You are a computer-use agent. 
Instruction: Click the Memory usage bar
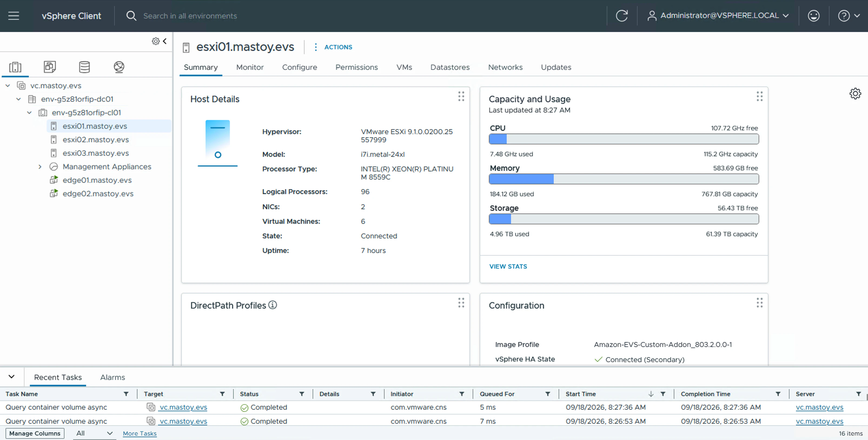tap(624, 179)
